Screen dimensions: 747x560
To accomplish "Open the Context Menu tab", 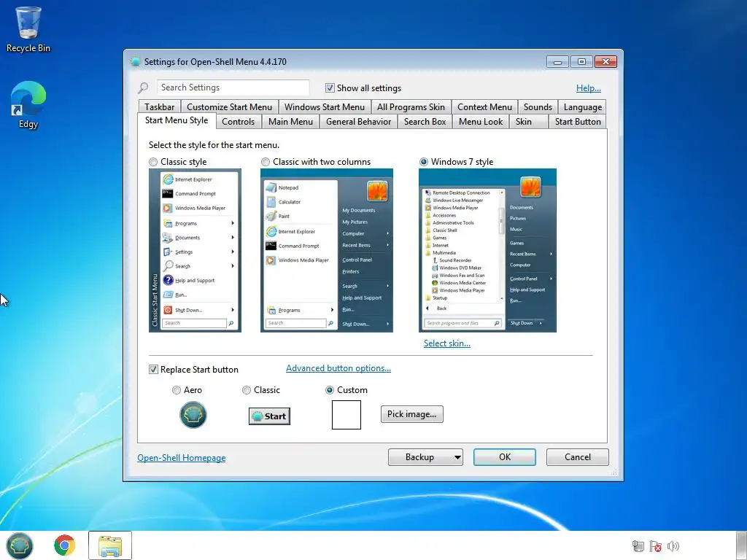I will pos(484,107).
